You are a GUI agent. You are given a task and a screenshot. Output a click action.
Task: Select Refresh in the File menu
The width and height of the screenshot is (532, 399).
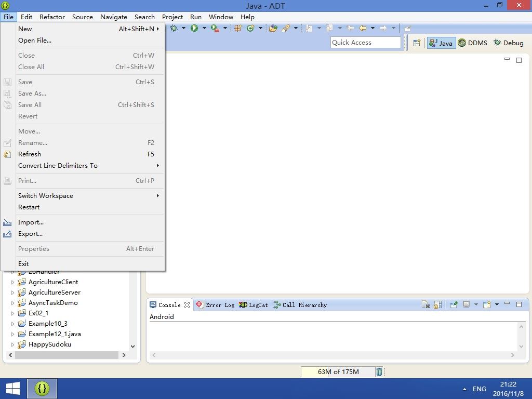89,154
